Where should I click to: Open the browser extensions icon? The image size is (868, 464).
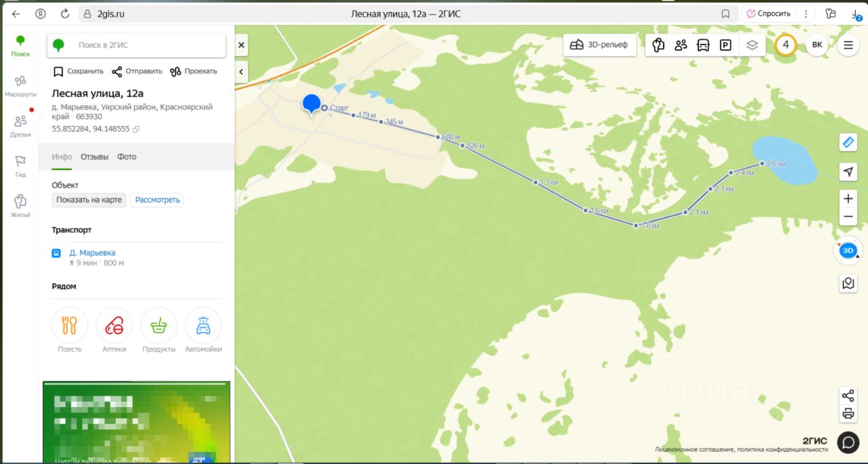tap(831, 14)
